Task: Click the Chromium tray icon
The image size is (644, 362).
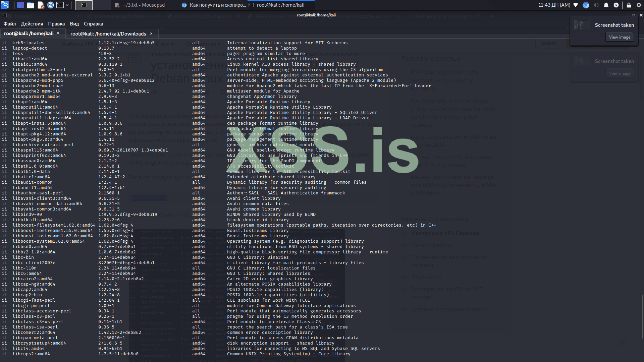Action: point(586,5)
